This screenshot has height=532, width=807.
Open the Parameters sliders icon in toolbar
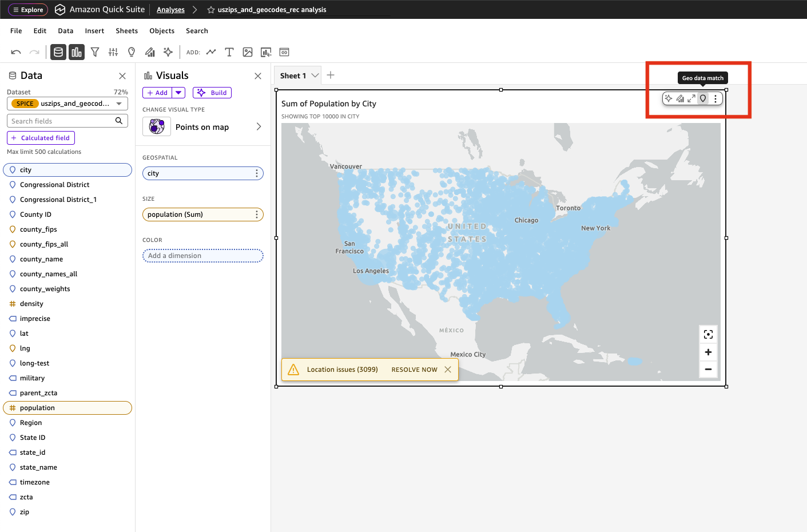(113, 52)
